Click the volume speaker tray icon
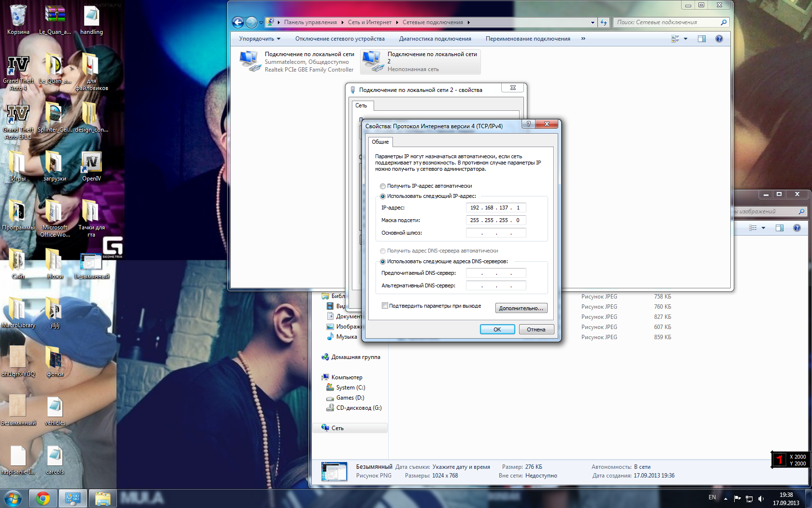 [761, 498]
